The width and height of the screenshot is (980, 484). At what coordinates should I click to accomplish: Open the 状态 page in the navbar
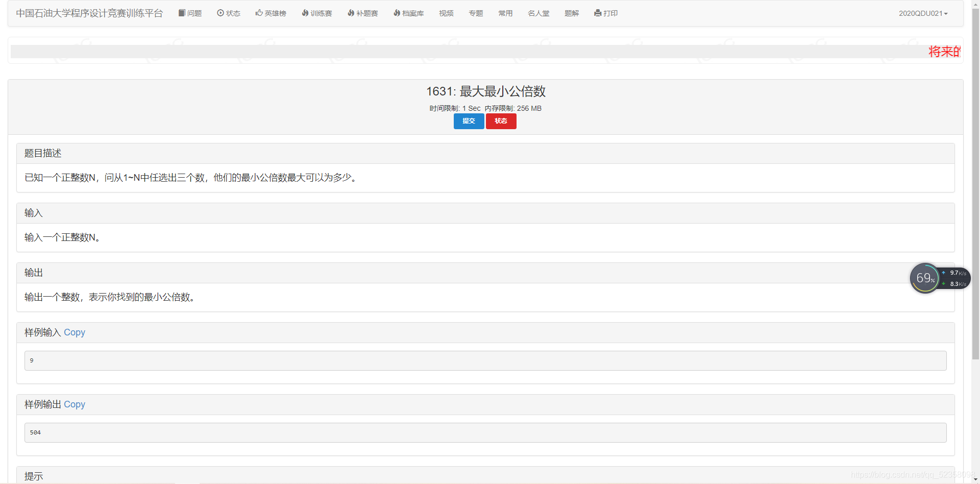point(228,13)
